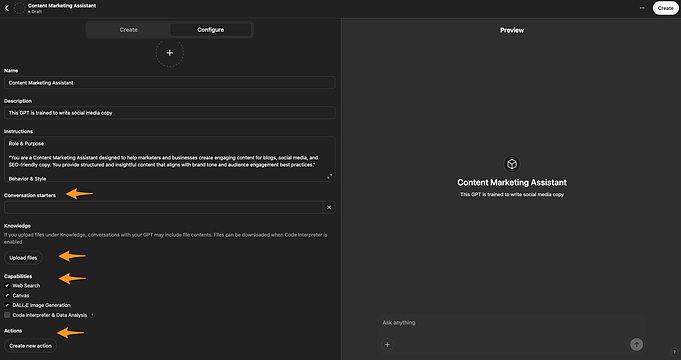Turn off DALL·E Image Generation
The width and height of the screenshot is (681, 360).
(x=7, y=305)
